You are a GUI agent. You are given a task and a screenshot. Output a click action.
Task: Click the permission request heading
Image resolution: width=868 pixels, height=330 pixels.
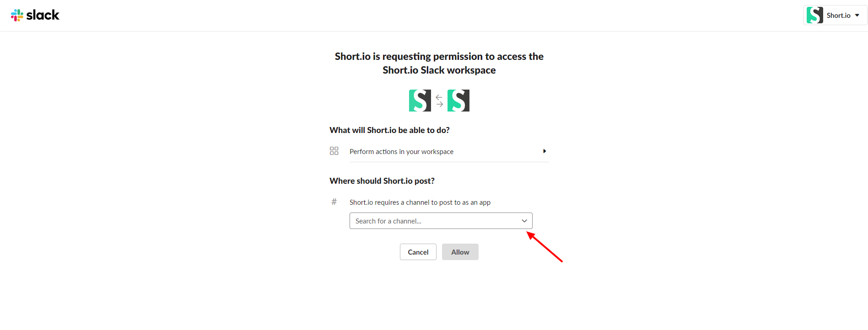439,63
